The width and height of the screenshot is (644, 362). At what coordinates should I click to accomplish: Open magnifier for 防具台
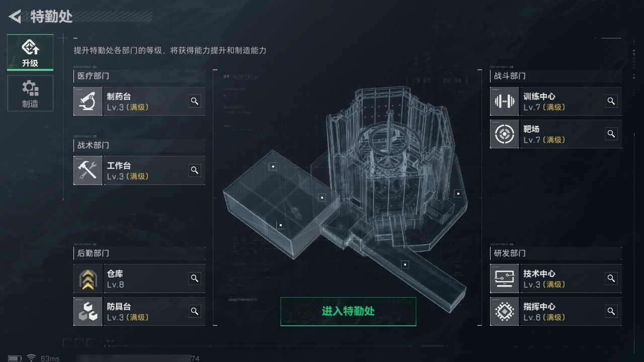tap(195, 311)
